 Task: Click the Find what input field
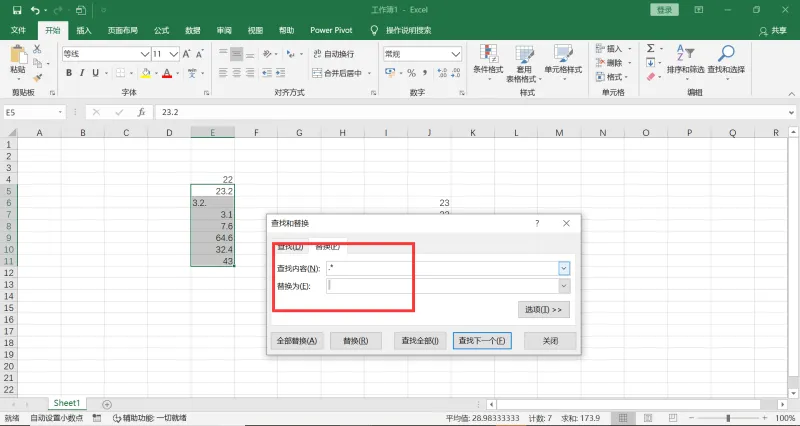(x=442, y=268)
